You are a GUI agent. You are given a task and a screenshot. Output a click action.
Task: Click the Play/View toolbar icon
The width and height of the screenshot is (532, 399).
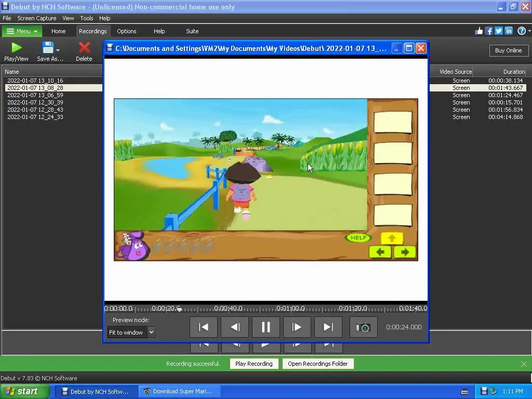tap(16, 51)
